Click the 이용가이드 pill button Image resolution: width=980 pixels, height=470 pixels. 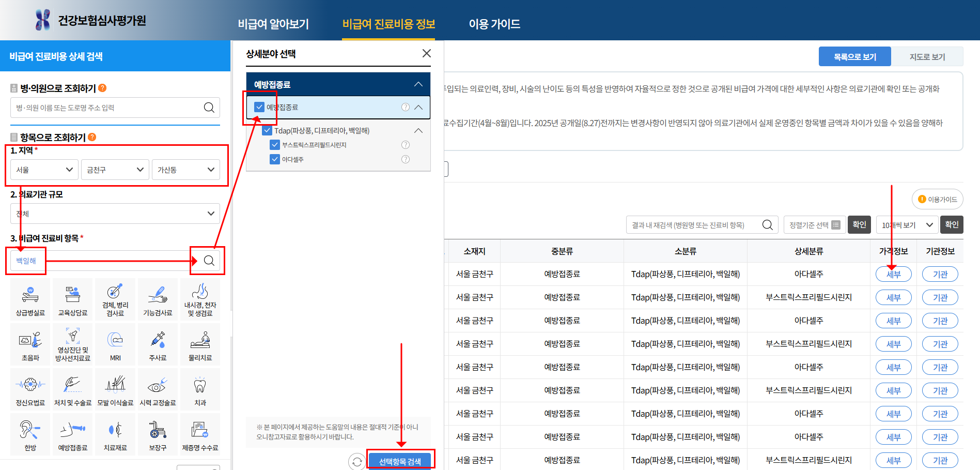point(938,199)
